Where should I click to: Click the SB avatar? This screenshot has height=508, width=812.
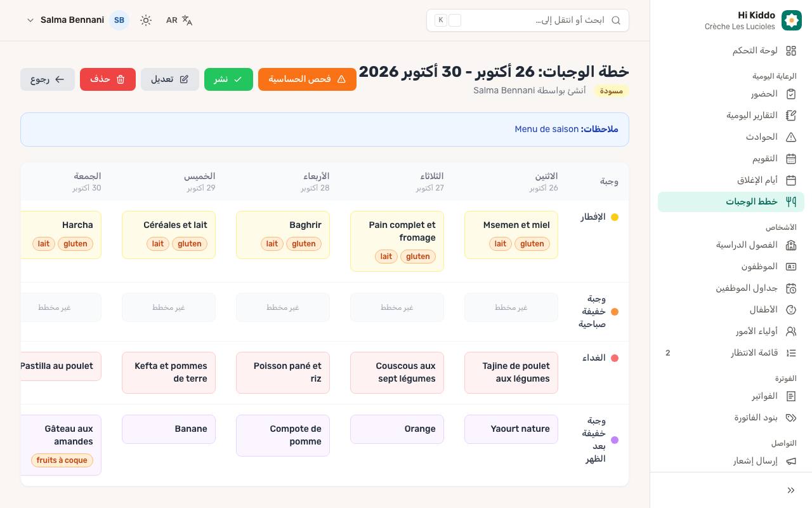119,20
